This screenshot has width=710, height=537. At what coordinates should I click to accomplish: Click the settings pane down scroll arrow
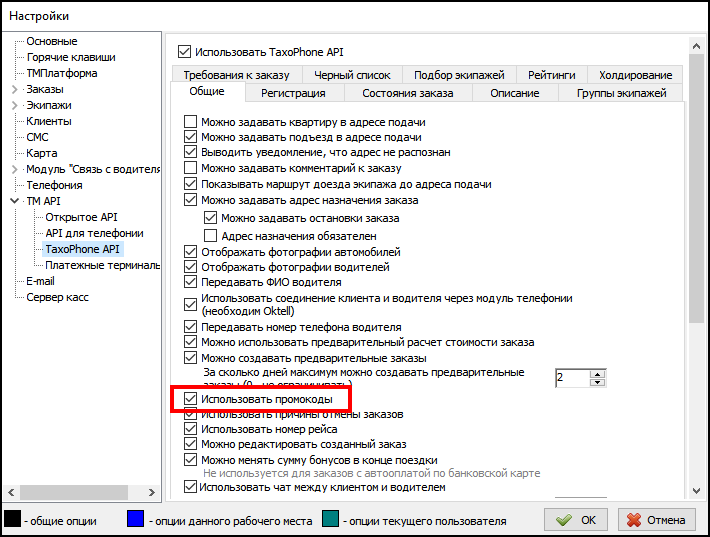tap(696, 490)
